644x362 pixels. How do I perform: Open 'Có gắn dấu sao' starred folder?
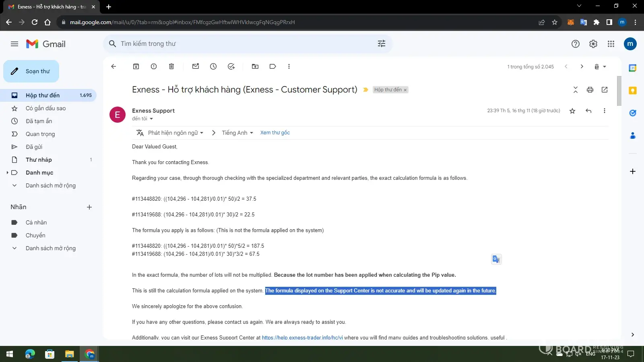click(x=48, y=108)
